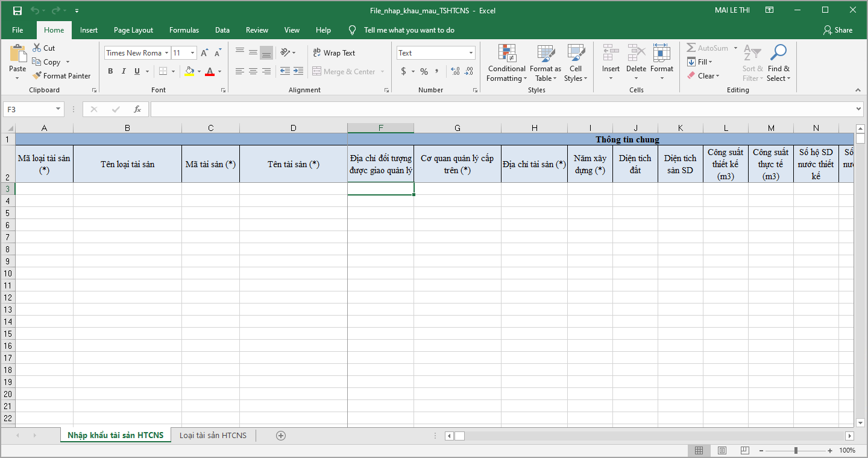Expand the Name Box dropdown arrow
The image size is (868, 458).
pyautogui.click(x=58, y=109)
